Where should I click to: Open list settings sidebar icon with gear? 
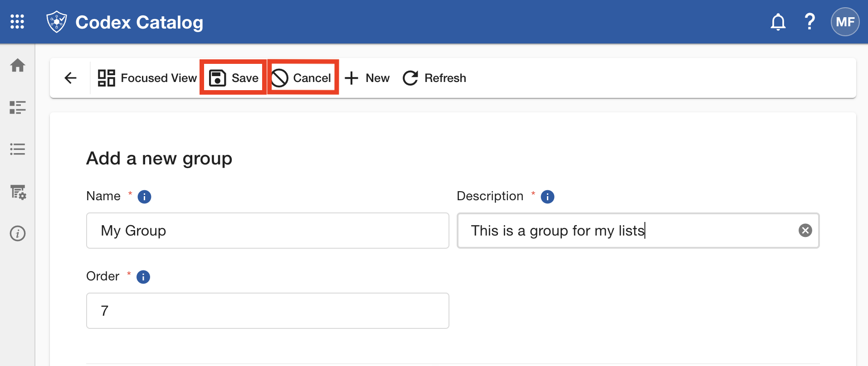click(18, 192)
